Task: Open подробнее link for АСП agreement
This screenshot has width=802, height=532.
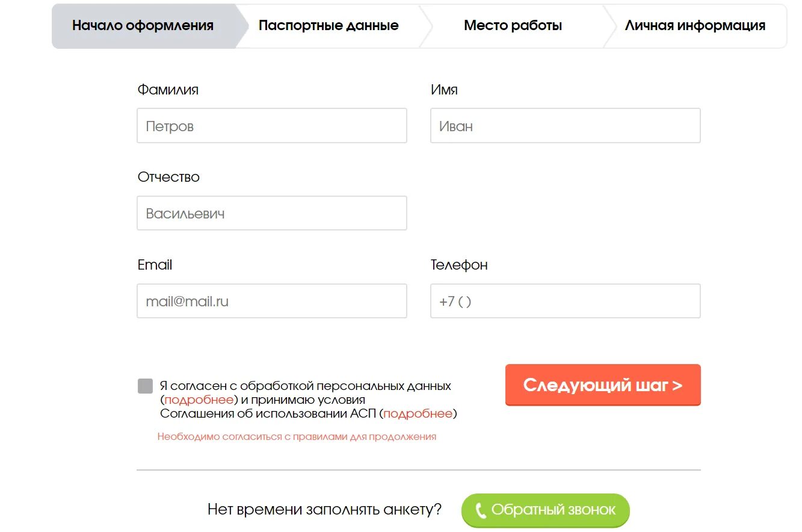Action: (x=418, y=413)
